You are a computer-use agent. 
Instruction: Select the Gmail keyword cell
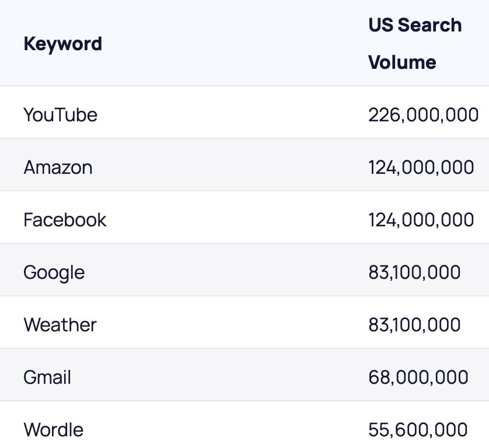coord(47,377)
